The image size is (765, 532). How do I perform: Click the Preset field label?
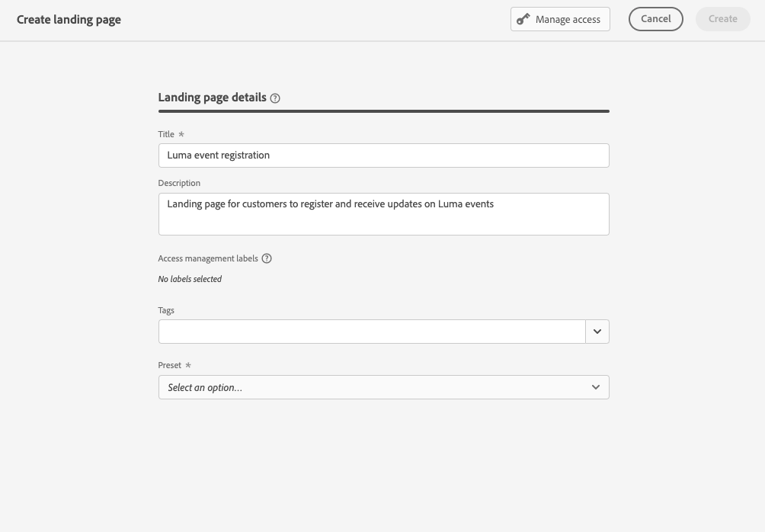pyautogui.click(x=170, y=365)
